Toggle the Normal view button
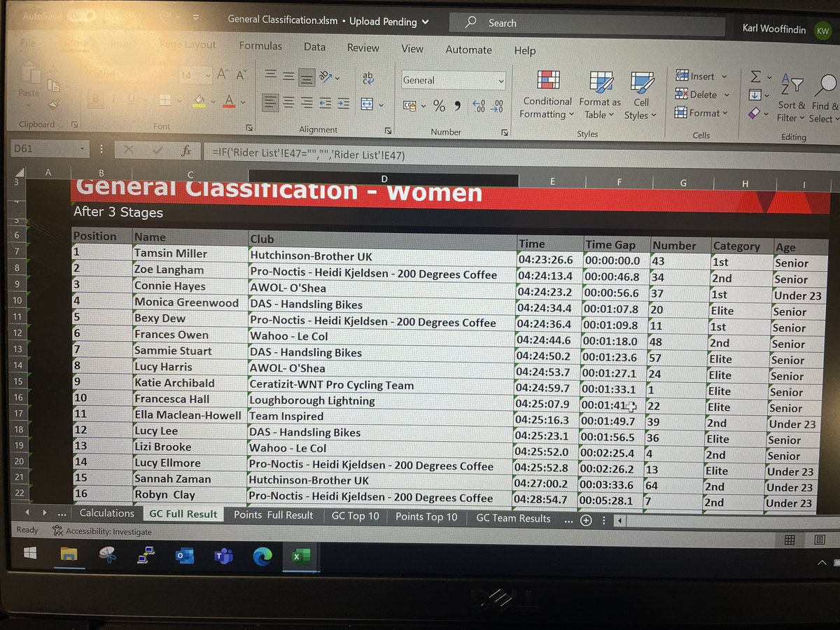Screen dimensions: 840x630 (790, 540)
